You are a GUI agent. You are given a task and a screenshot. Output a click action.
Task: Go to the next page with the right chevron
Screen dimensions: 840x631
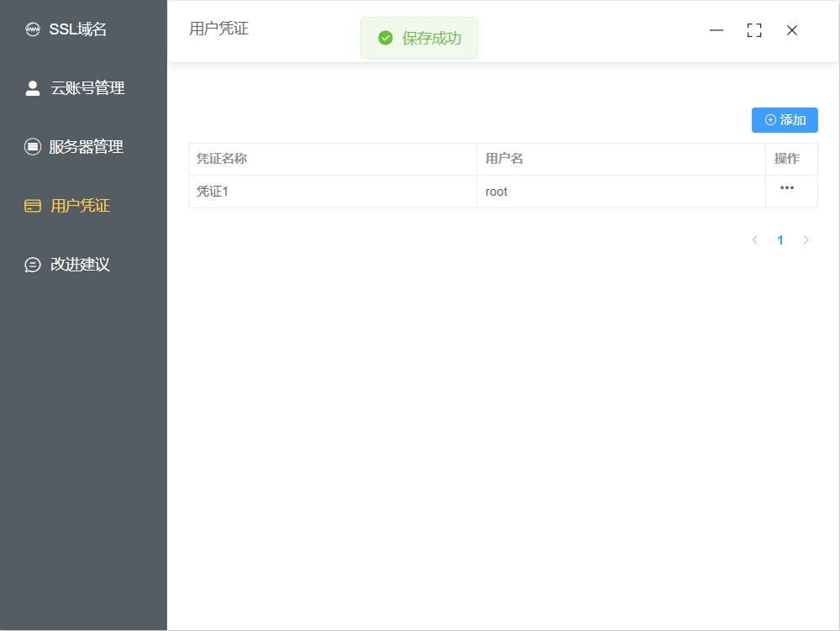[806, 240]
